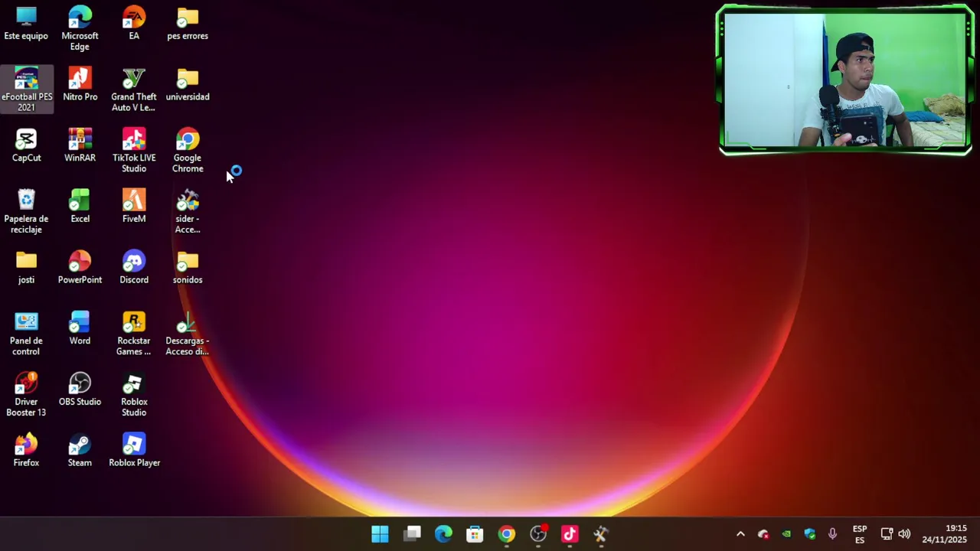Screen dimensions: 980x551
Task: Select eFootball PES 2021 desktop shortcut
Action: point(27,90)
